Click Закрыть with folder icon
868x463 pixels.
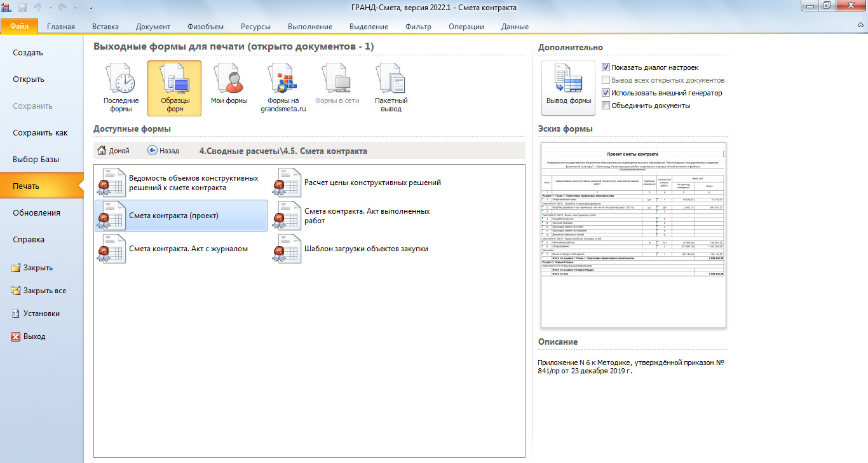[x=32, y=268]
